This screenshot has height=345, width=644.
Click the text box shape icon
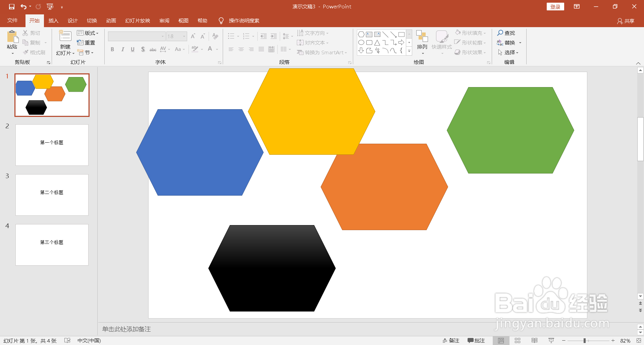369,34
